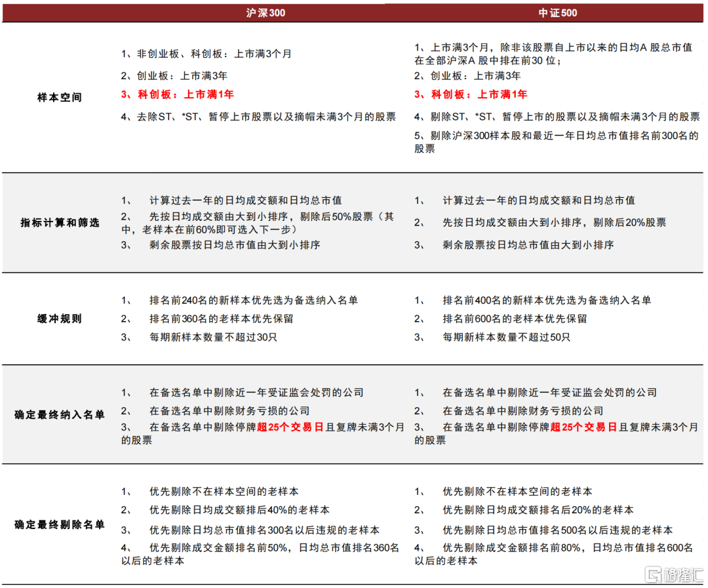Screen dimensions: 708x588
Task: Click 创业板:上市满3年 in 沪深300 column
Action: [174, 75]
